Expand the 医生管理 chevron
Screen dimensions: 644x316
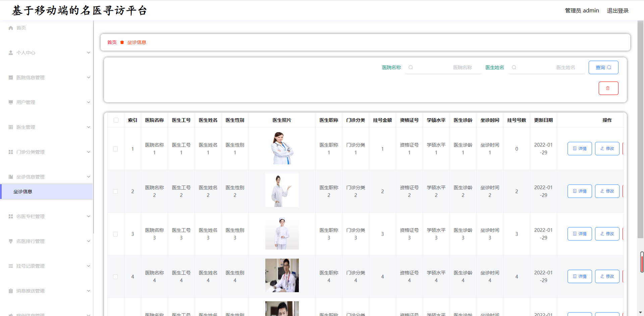click(x=89, y=127)
